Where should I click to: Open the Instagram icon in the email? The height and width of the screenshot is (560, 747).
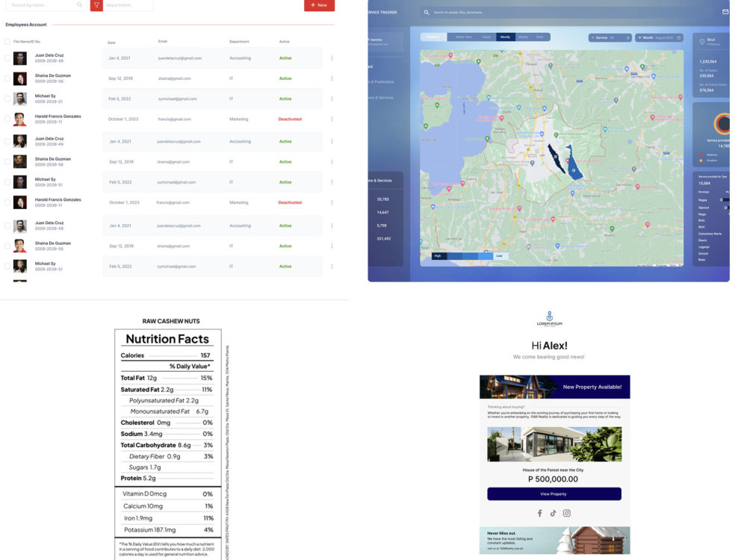(x=566, y=513)
